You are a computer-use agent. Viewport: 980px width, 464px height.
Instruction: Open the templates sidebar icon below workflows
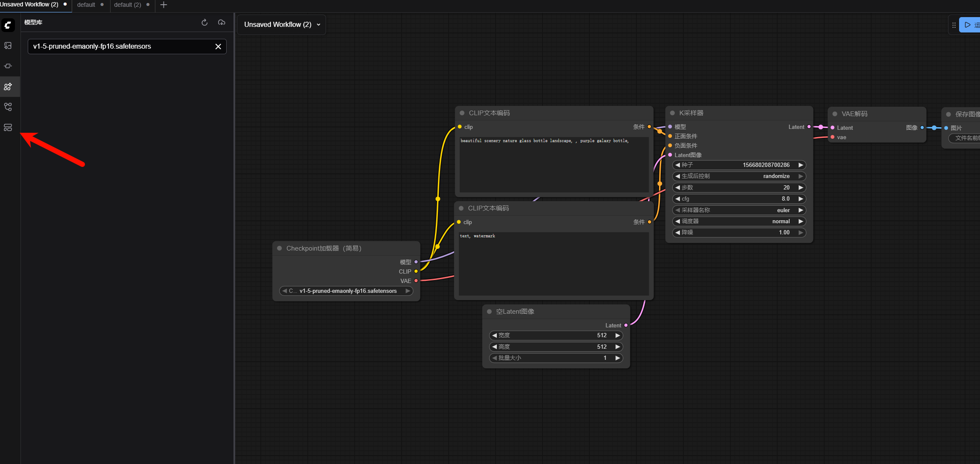[x=8, y=128]
